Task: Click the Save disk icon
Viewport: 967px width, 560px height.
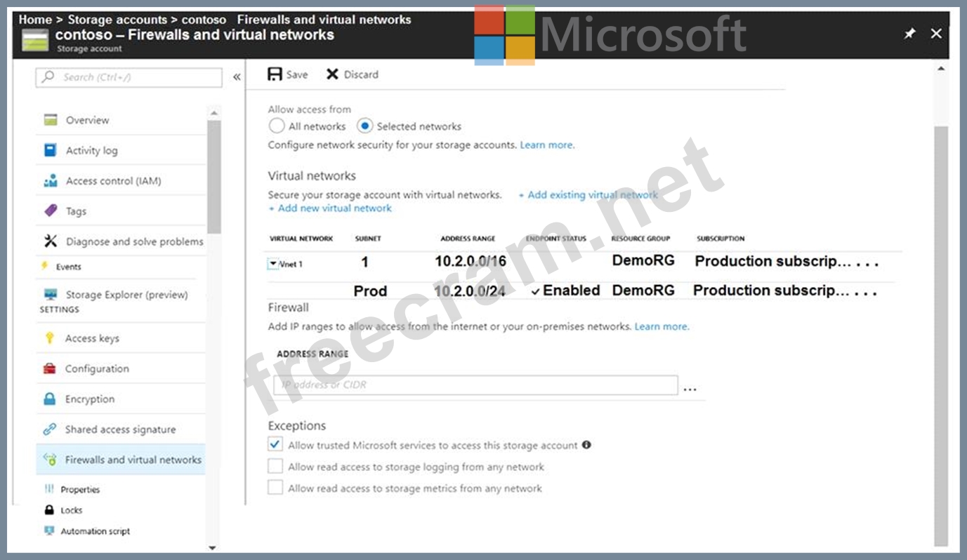Action: pyautogui.click(x=275, y=74)
